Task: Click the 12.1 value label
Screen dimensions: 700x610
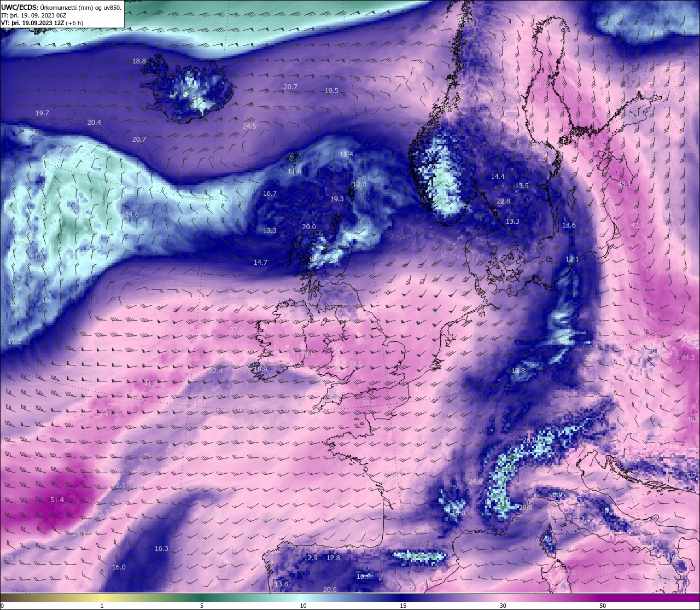Action: pyautogui.click(x=572, y=259)
